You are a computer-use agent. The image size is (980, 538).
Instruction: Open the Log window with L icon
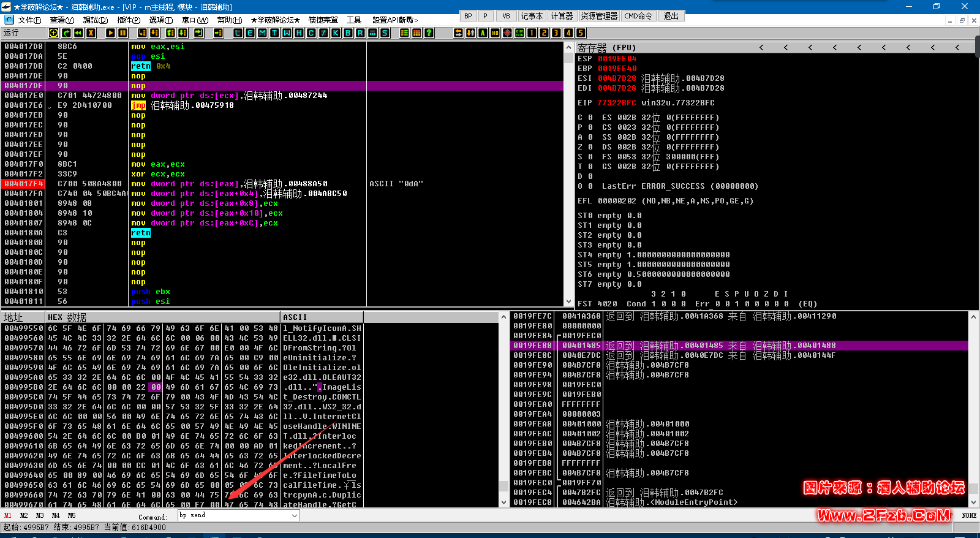pos(238,33)
